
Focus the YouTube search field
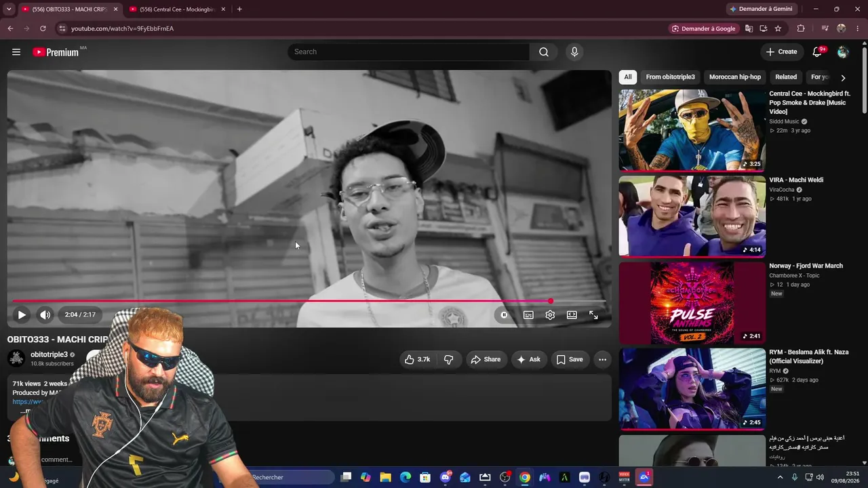coord(409,52)
